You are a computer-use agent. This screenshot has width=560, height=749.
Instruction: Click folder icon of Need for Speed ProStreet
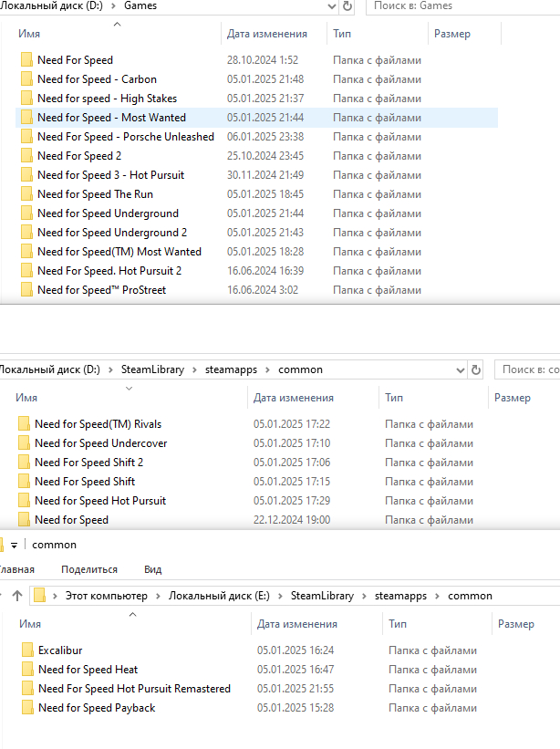tap(26, 289)
